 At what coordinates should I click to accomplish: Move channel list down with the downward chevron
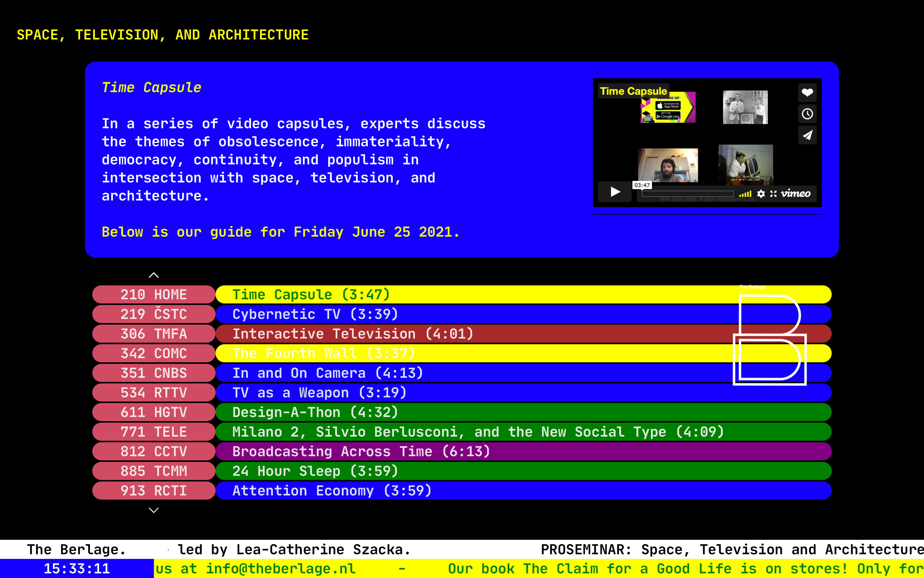[153, 510]
